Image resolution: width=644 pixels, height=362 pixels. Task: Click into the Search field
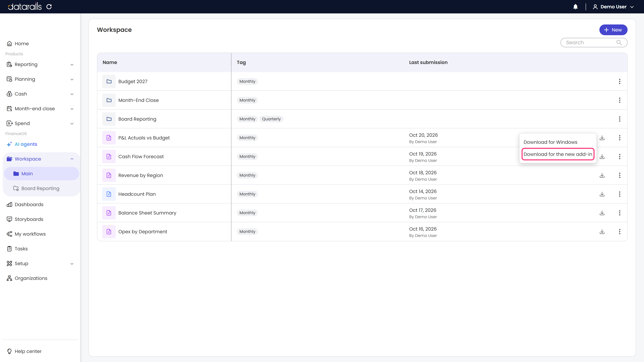point(594,42)
